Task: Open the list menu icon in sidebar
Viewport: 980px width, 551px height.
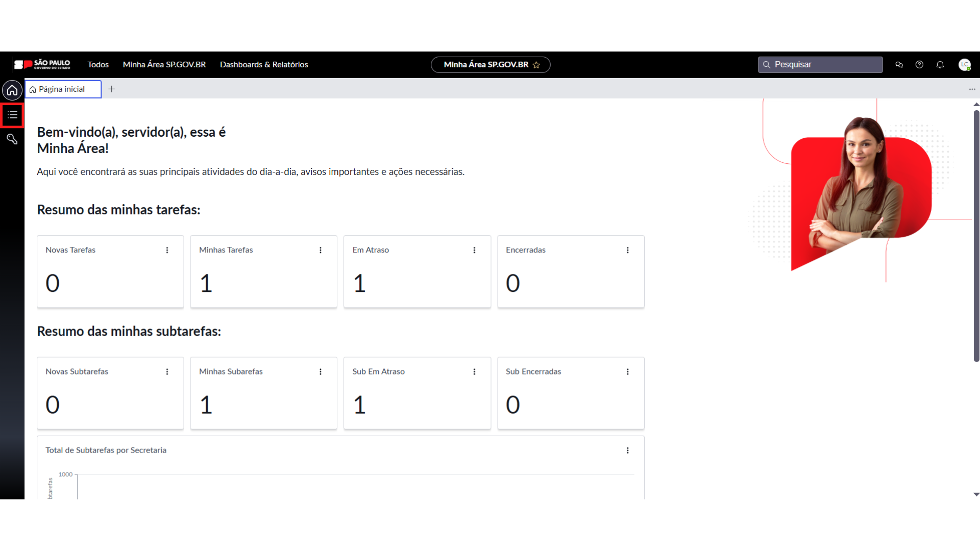Action: tap(12, 115)
